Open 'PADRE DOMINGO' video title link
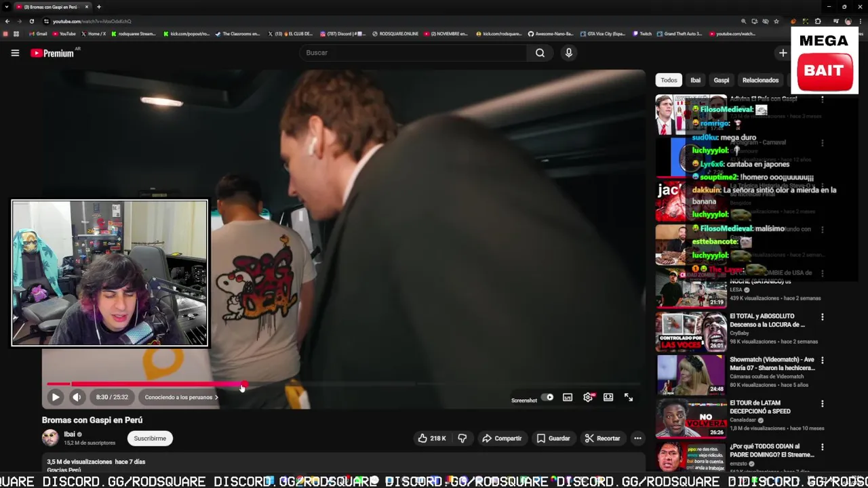This screenshot has height=488, width=868. [x=772, y=450]
